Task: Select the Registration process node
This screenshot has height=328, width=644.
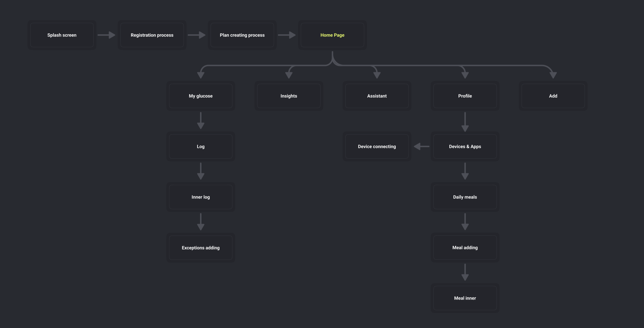Action: (152, 35)
